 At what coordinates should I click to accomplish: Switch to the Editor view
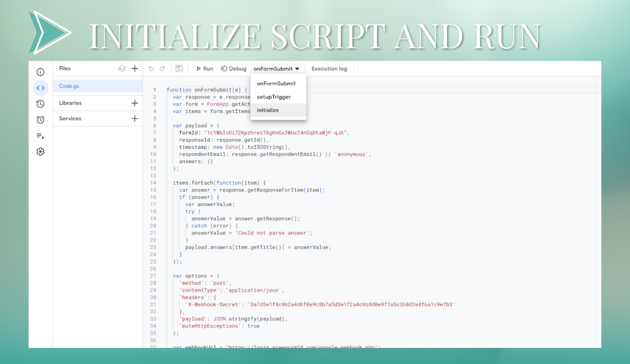(40, 88)
